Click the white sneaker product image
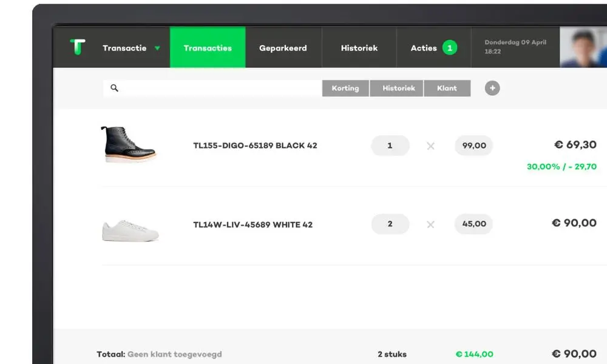Screen dimensions: 607x364 tap(130, 231)
